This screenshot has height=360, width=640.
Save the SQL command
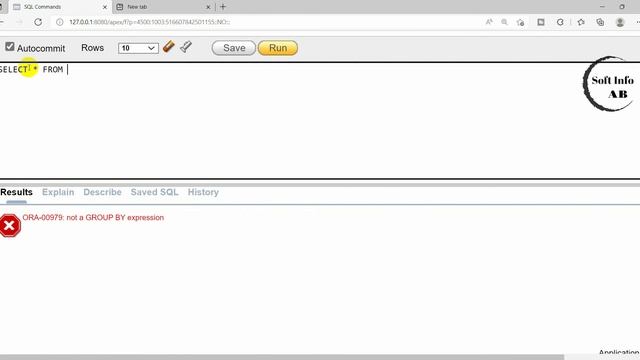coord(233,48)
